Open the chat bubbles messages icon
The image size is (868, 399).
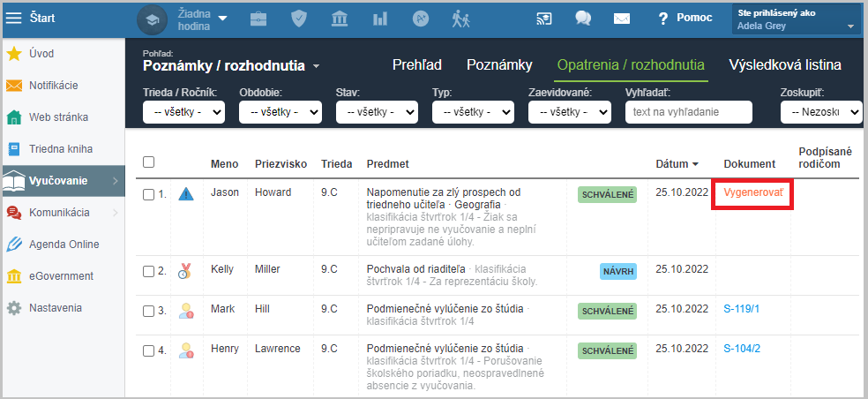point(583,19)
